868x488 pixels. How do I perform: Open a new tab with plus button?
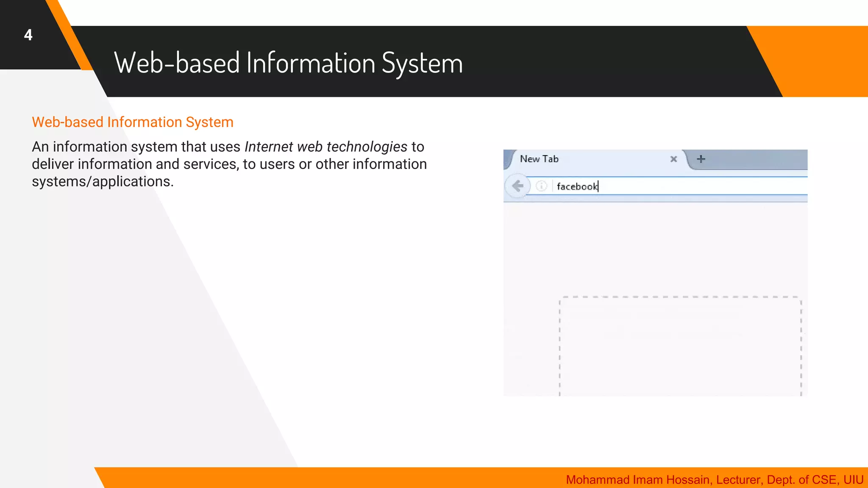tap(701, 159)
